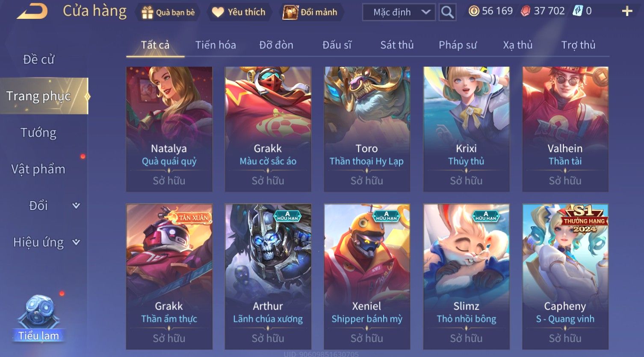This screenshot has width=644, height=357.
Task: Click the red ruby currency icon
Action: pyautogui.click(x=526, y=11)
